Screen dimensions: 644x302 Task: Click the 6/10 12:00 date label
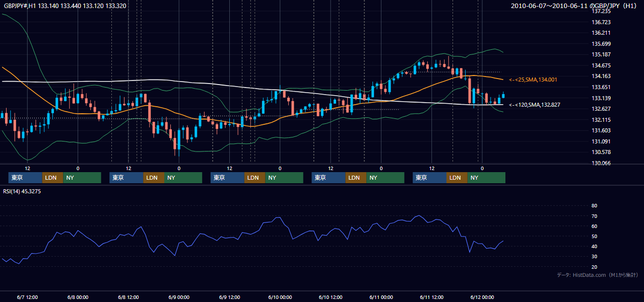(331, 297)
